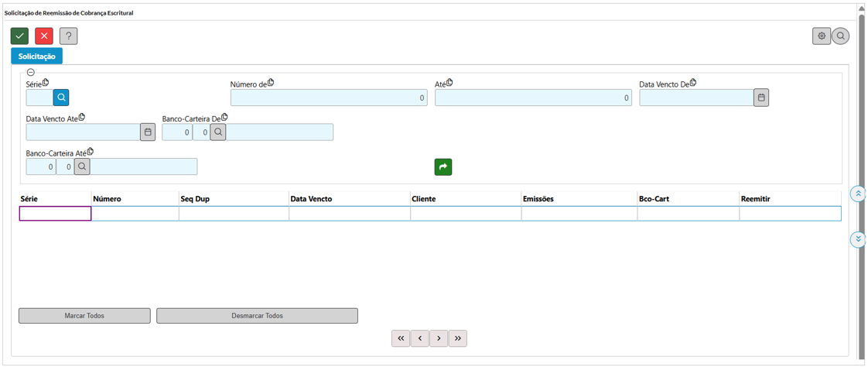Click the round magnifier search icon
Screen dimensions: 868x367
pos(840,36)
